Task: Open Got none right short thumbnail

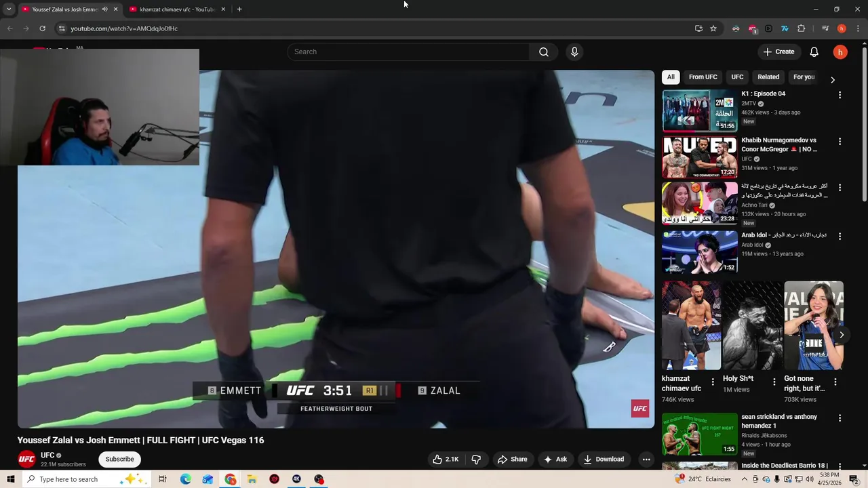Action: coord(814,325)
